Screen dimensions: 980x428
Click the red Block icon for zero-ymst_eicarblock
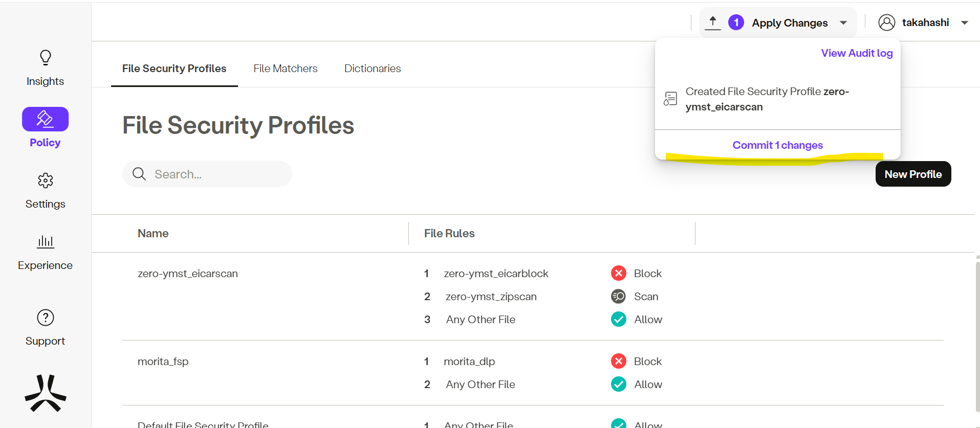tap(618, 274)
